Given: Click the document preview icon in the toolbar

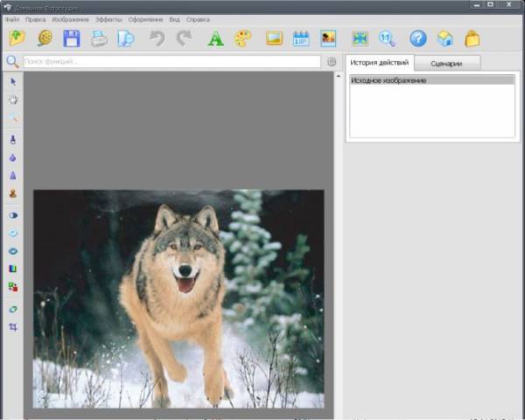Looking at the screenshot, I should (125, 38).
